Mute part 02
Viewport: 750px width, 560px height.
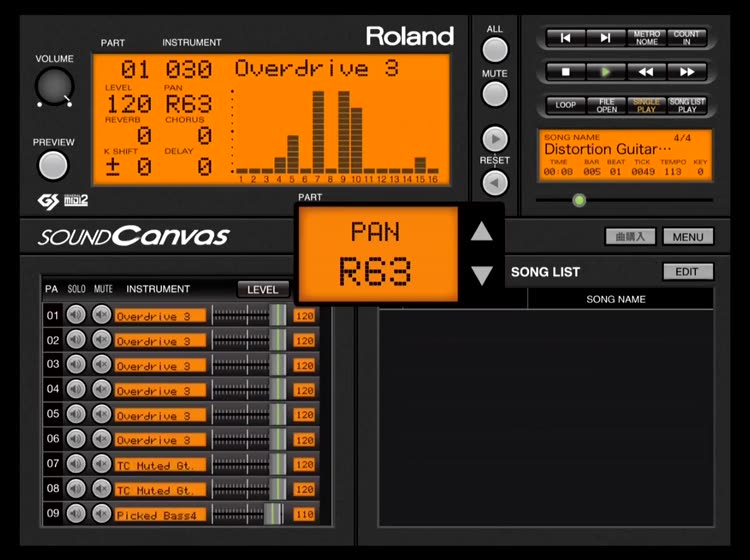point(101,340)
